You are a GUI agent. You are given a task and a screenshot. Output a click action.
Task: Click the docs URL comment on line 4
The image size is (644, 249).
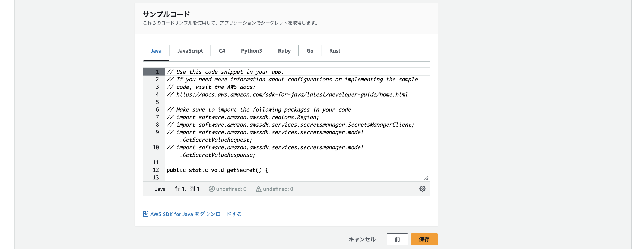click(291, 95)
